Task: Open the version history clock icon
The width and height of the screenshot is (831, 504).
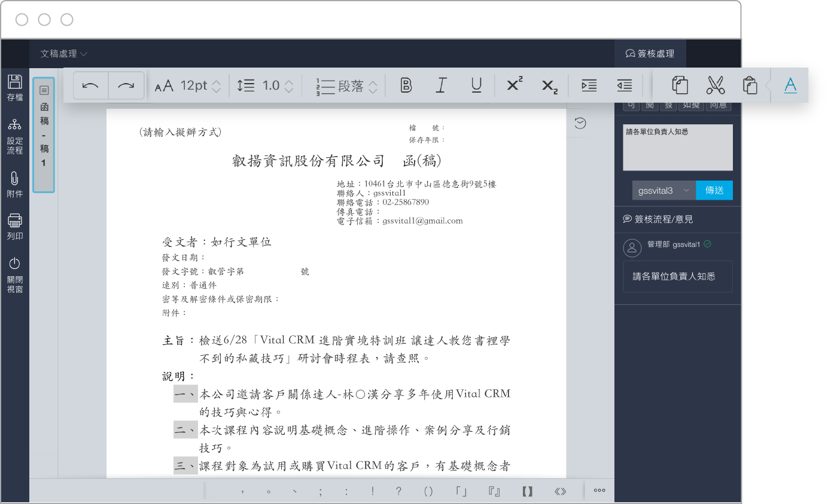Action: [580, 123]
